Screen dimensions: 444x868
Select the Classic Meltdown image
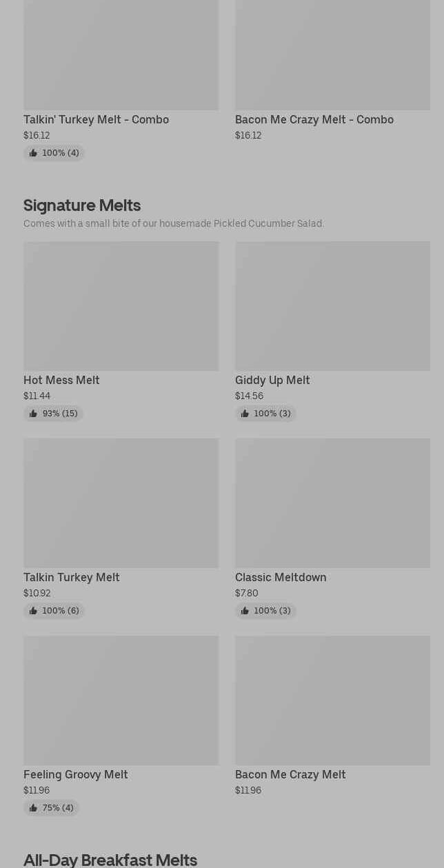click(x=332, y=503)
